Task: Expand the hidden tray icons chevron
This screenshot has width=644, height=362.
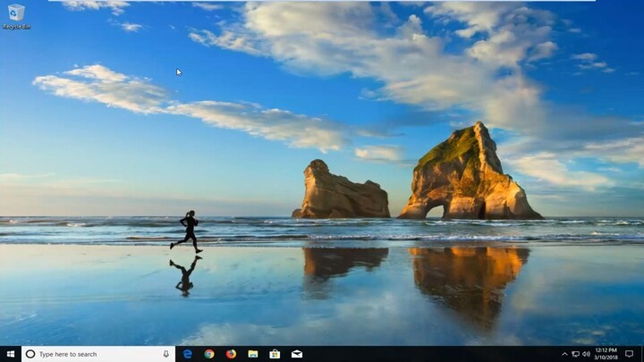Action: [x=565, y=354]
